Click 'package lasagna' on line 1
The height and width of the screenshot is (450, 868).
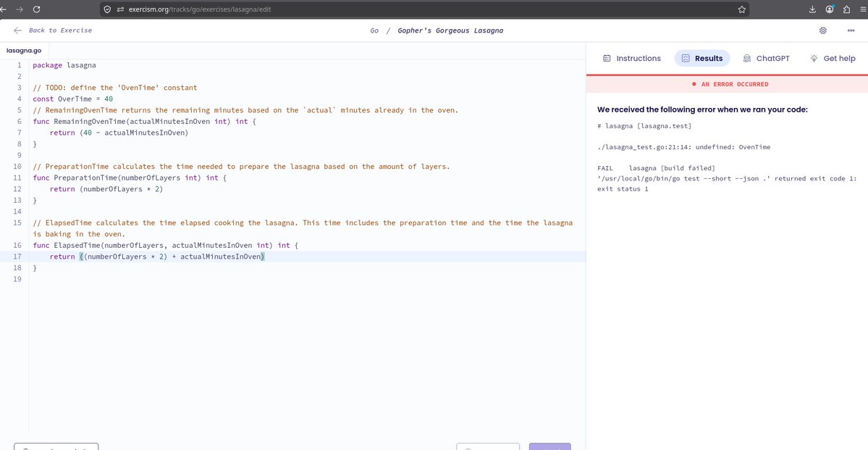[64, 64]
